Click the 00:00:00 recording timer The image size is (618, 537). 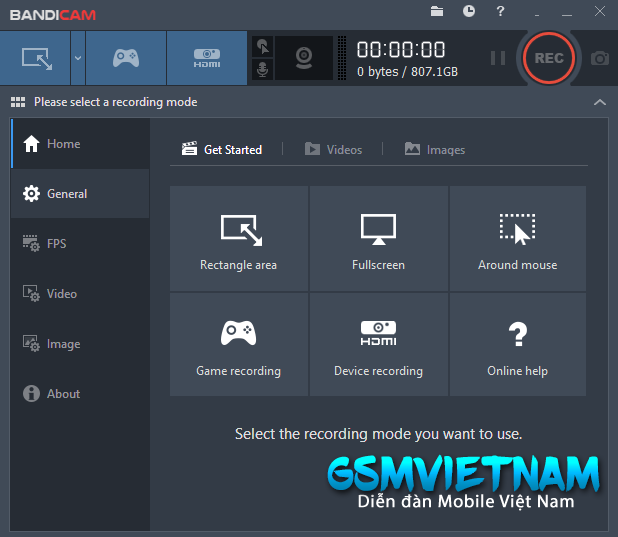click(401, 50)
